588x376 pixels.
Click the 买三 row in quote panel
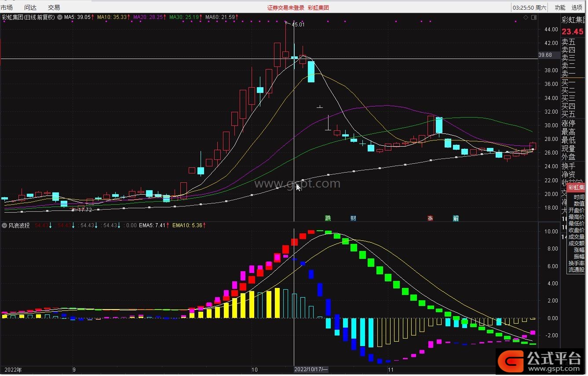568,99
